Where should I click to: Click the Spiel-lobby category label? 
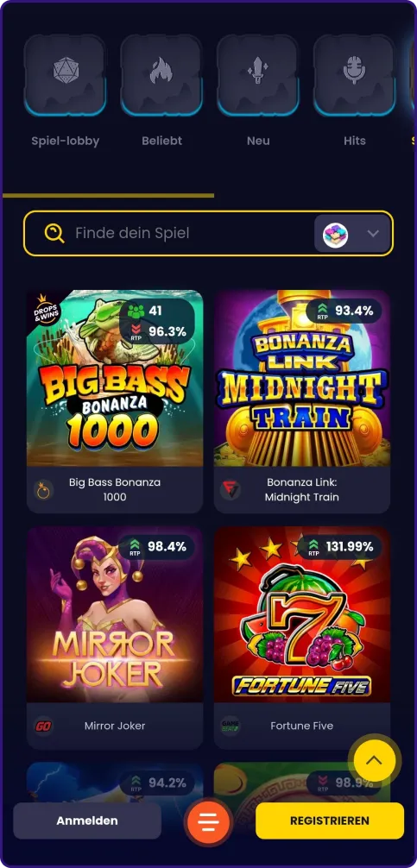66,141
